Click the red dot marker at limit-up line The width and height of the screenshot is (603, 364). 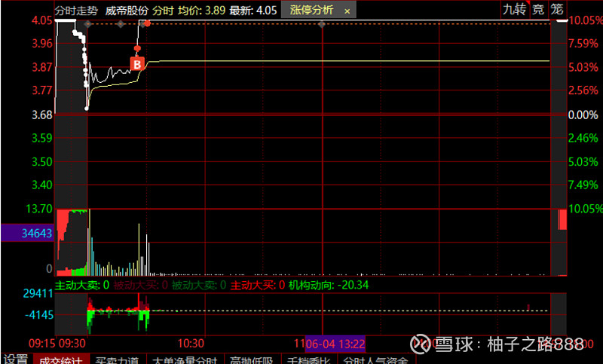pyautogui.click(x=147, y=24)
